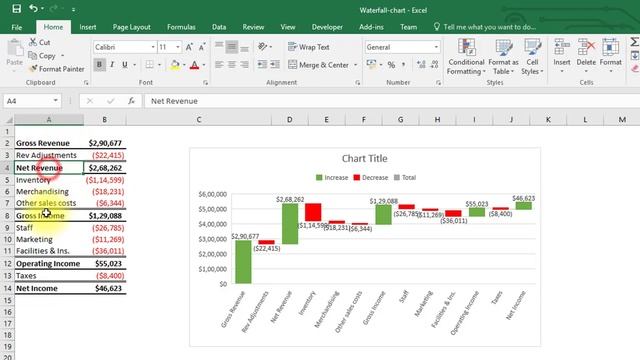The image size is (640, 360).
Task: Open the File tab
Action: 17,27
